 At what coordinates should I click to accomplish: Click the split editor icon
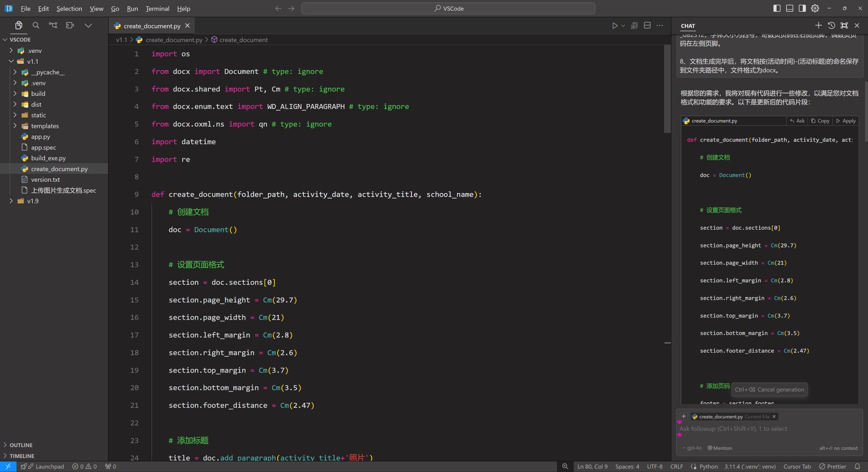(647, 26)
